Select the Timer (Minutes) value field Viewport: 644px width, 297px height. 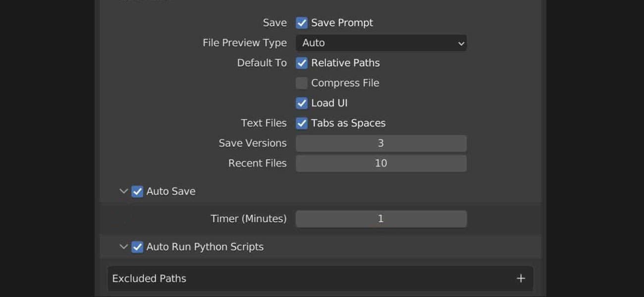tap(380, 219)
